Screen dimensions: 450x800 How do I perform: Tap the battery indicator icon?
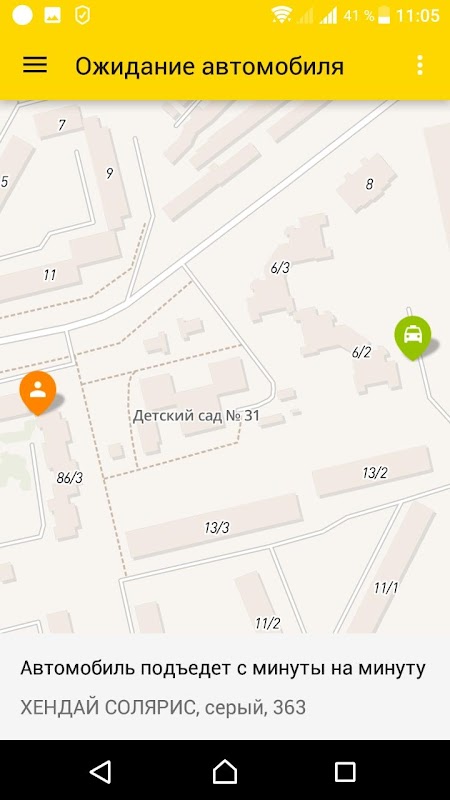[384, 16]
